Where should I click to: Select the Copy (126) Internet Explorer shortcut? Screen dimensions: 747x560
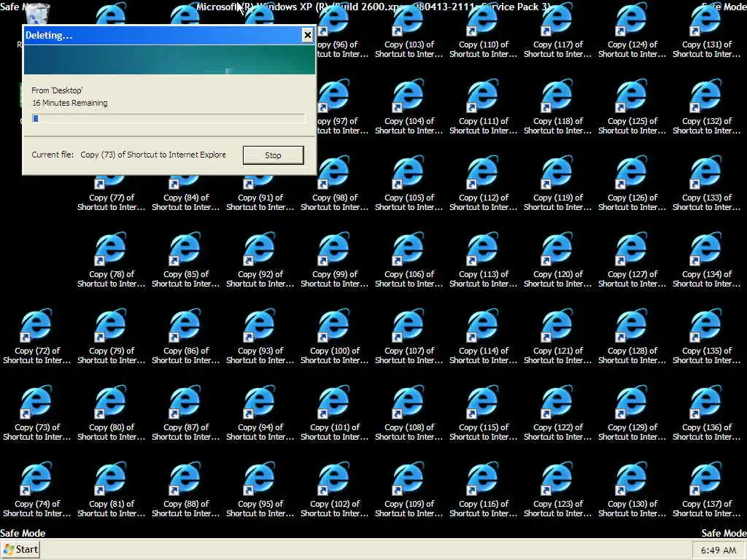click(x=632, y=184)
